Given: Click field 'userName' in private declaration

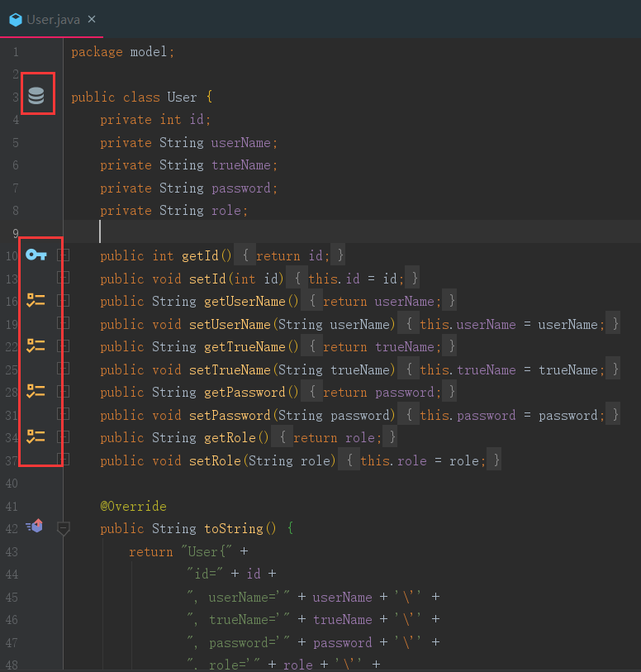Looking at the screenshot, I should click(240, 143).
